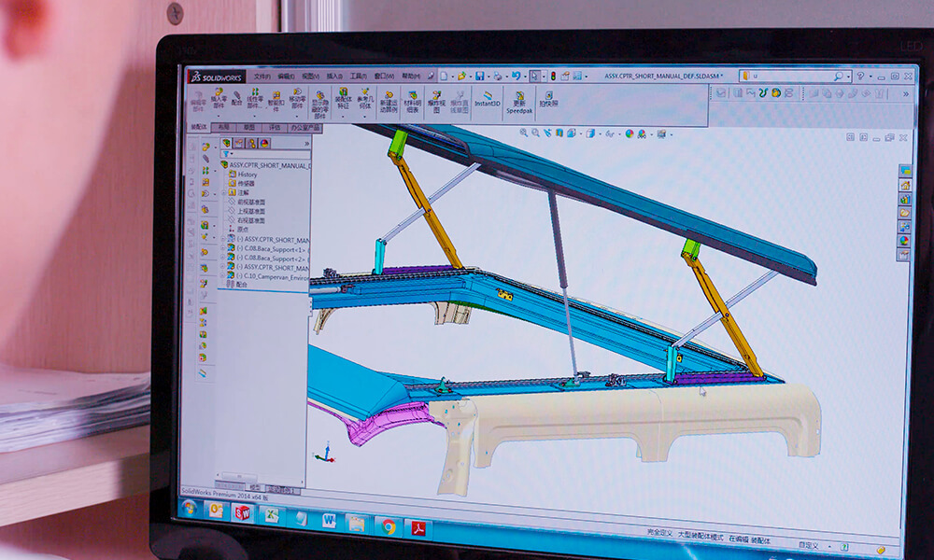The image size is (934, 560).
Task: Open the 编辑(E) Edit menu
Action: [286, 77]
